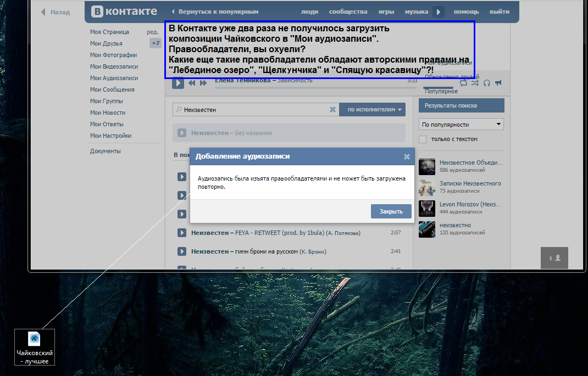This screenshot has height=376, width=588.
Task: Expand the 'По популярности' sort dropdown
Action: click(x=461, y=125)
